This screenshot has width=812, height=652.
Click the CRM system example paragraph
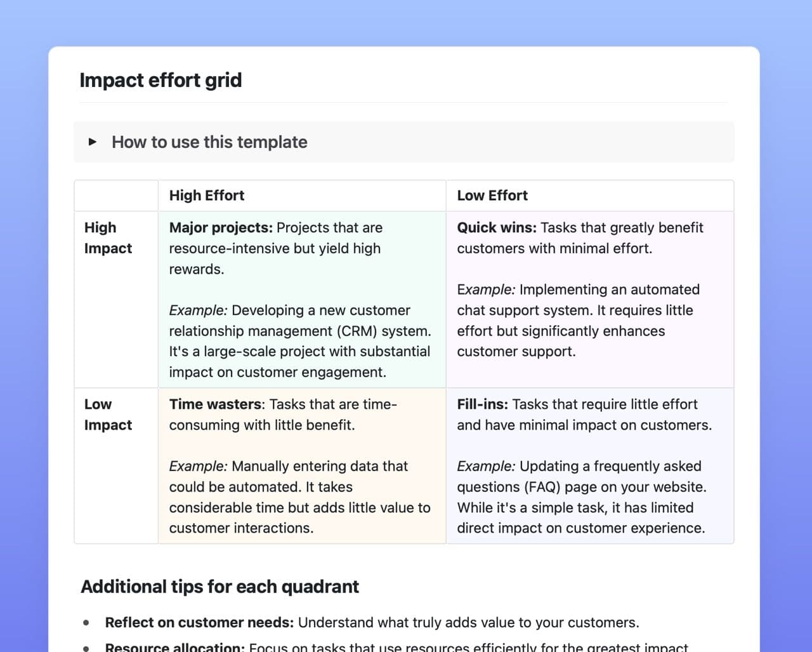tap(300, 342)
